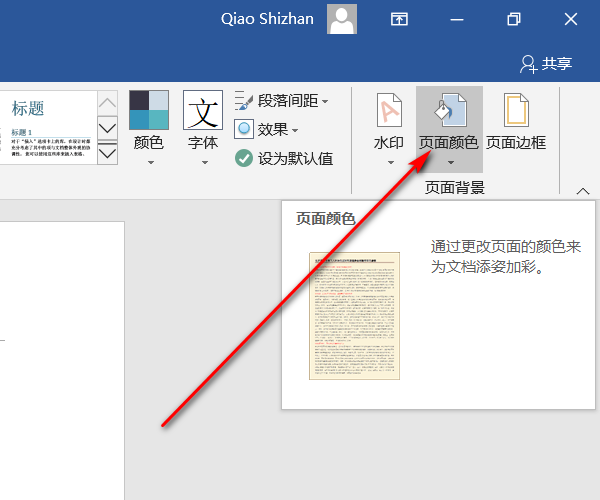The width and height of the screenshot is (600, 500).
Task: Minimize the Word window
Action: pos(457,19)
